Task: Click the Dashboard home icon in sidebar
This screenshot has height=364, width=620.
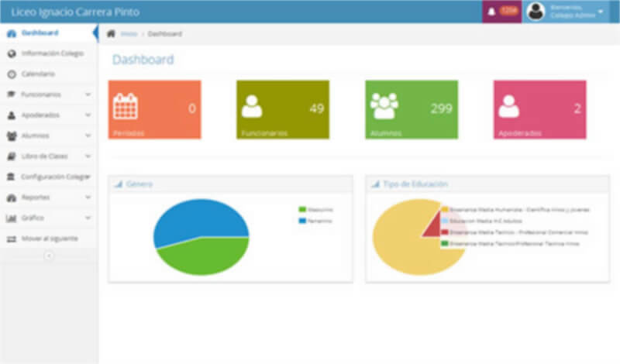Action: pyautogui.click(x=12, y=33)
